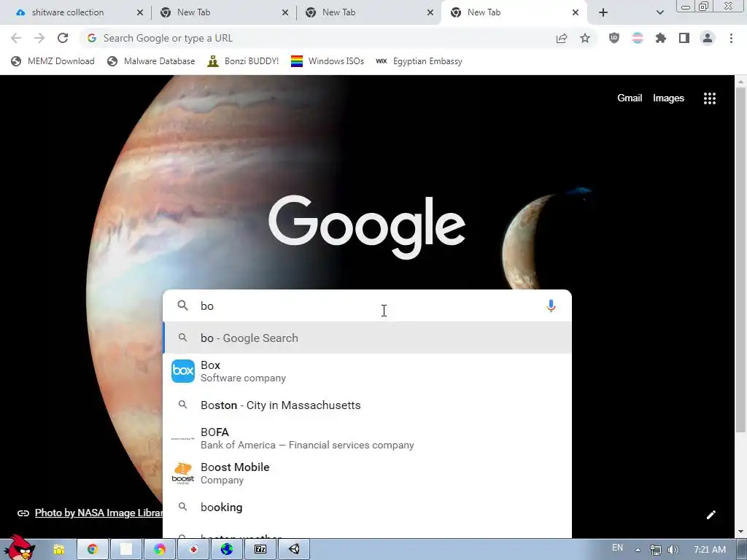747x560 pixels.
Task: Expand the tab search dropdown arrow
Action: 659,12
